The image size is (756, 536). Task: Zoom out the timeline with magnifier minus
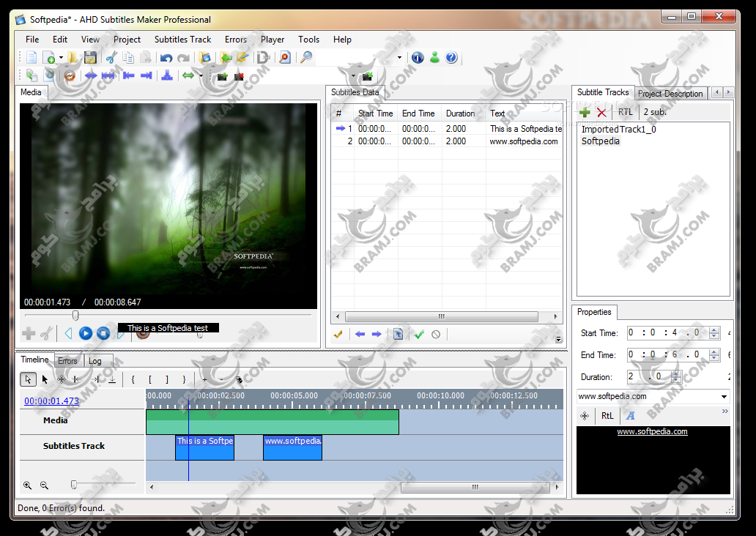click(45, 485)
